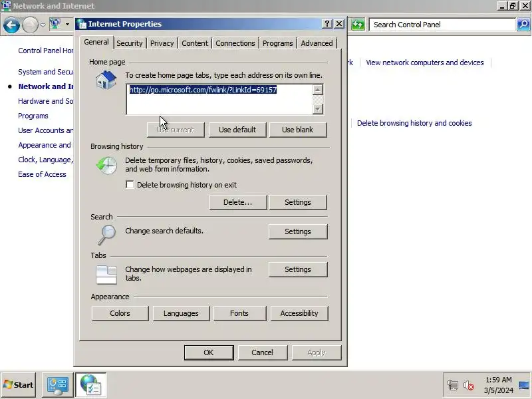Viewport: 532px width, 399px height.
Task: Click the green Refresh icon
Action: 358,25
